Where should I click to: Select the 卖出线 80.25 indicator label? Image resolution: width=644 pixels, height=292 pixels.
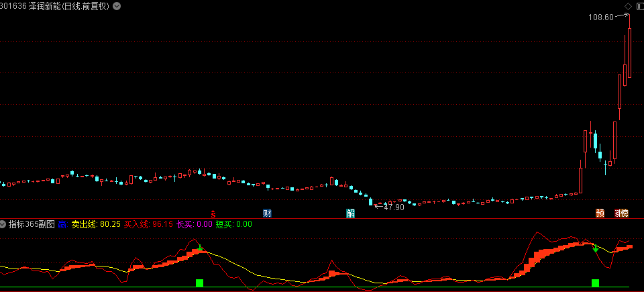click(x=96, y=224)
